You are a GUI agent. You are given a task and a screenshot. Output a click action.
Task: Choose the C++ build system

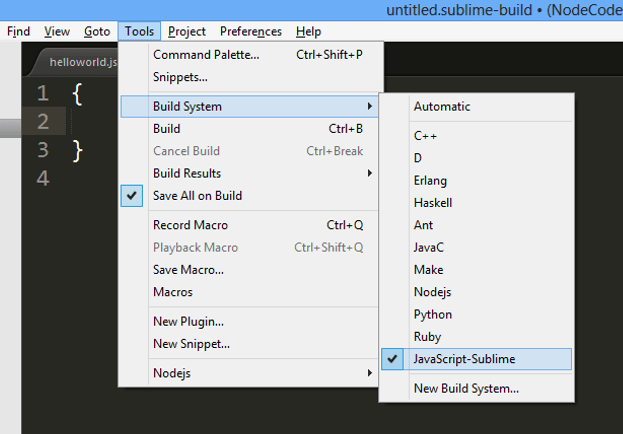[425, 135]
